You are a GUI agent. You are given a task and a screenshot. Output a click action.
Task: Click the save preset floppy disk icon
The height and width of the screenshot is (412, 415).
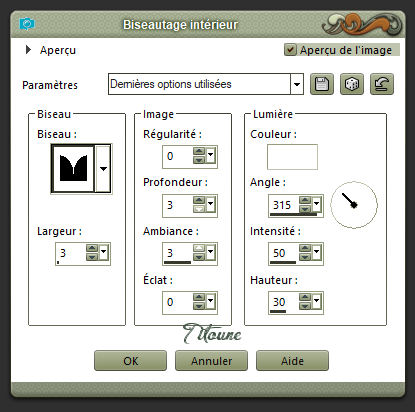(x=322, y=84)
